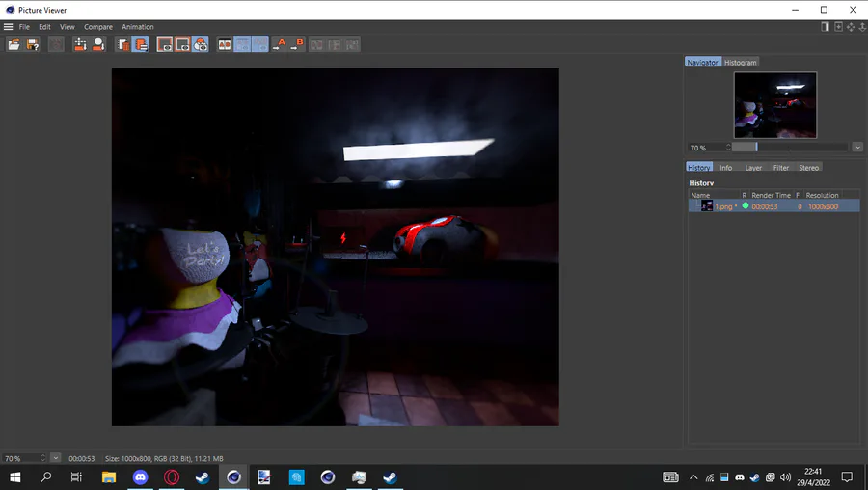Open Discord from the taskbar
Screen dimensions: 868x490
(141, 476)
